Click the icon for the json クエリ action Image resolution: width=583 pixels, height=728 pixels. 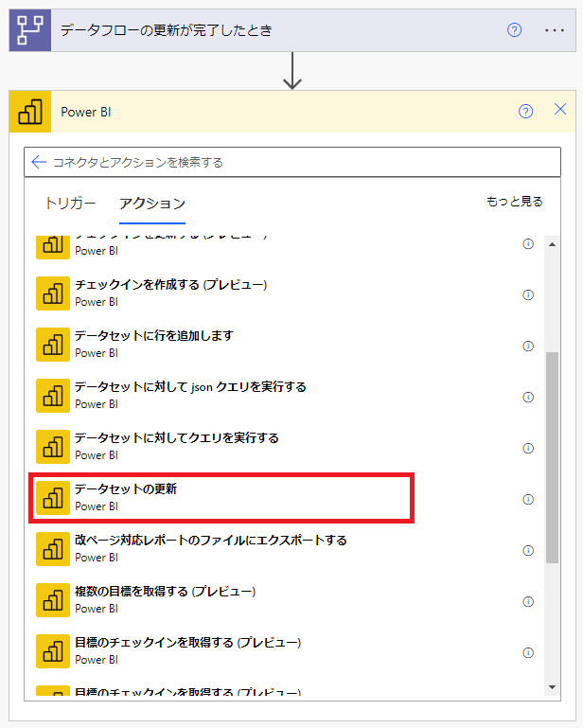(53, 396)
